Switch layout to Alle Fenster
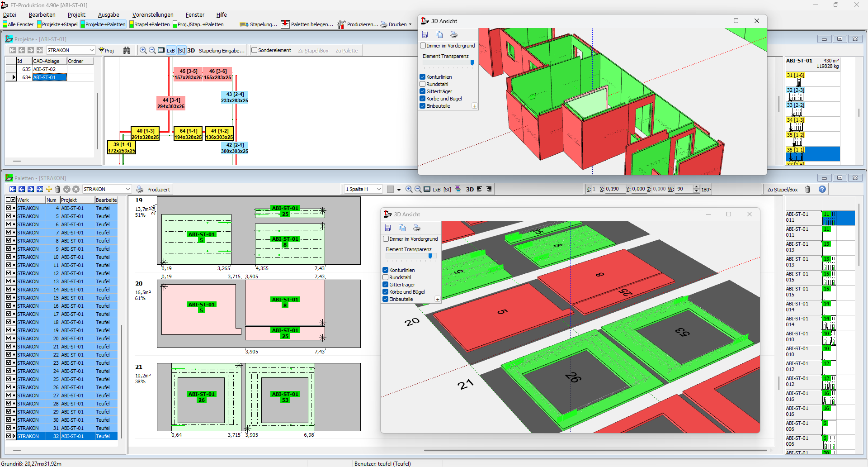This screenshot has width=868, height=467. (x=18, y=24)
